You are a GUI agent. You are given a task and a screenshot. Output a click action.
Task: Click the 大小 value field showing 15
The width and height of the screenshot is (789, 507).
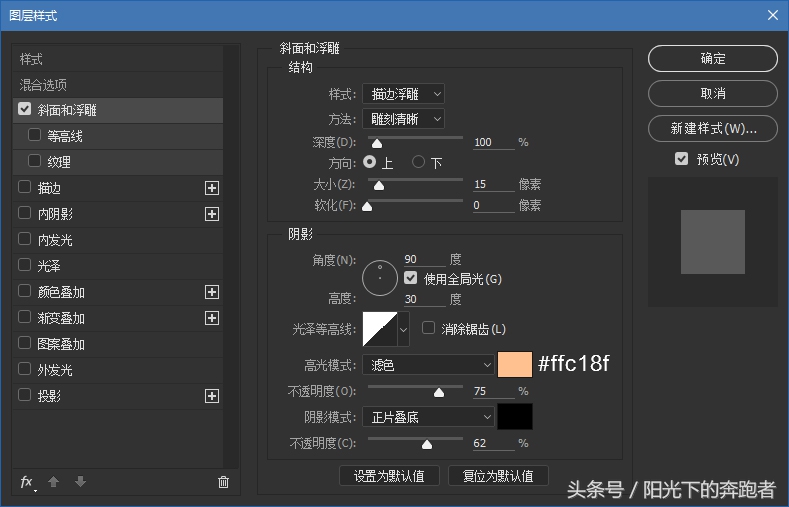tap(494, 184)
